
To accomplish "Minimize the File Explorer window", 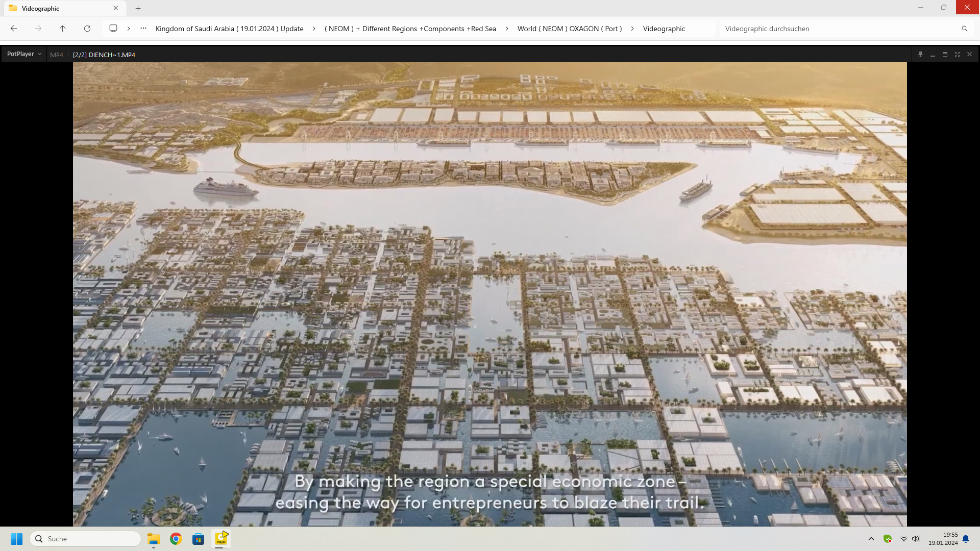I will click(x=921, y=8).
